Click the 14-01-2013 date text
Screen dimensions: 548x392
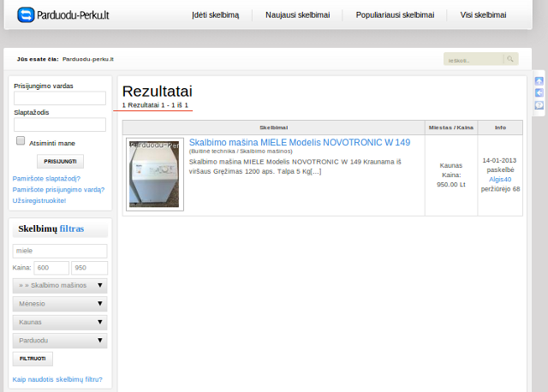point(499,160)
